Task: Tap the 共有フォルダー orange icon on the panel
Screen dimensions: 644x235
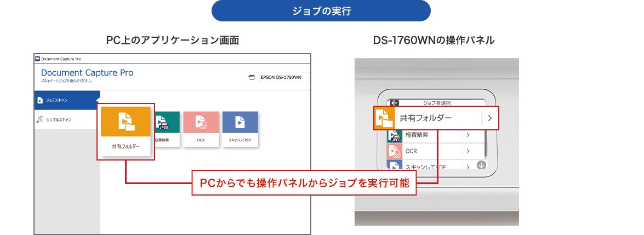Action: coord(384,118)
